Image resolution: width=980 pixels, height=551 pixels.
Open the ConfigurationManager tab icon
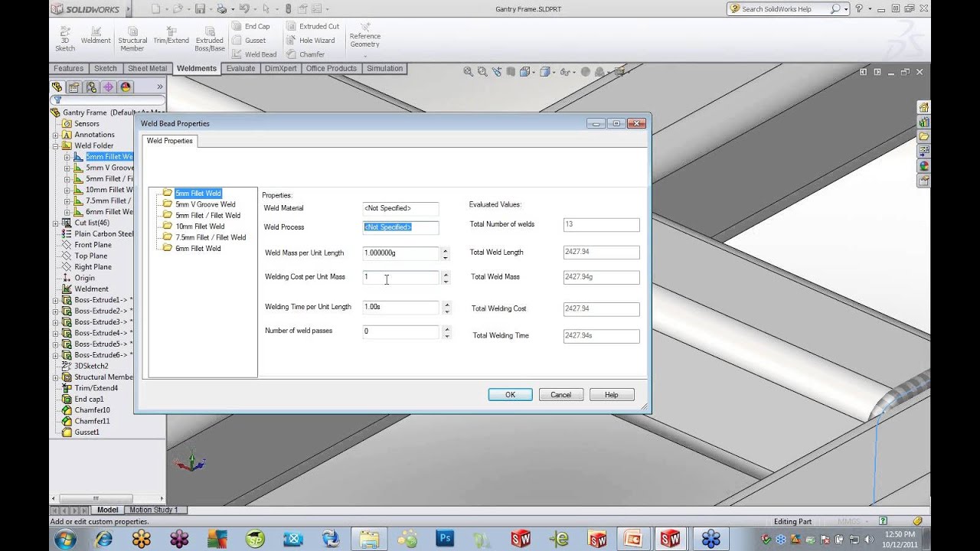click(x=92, y=87)
